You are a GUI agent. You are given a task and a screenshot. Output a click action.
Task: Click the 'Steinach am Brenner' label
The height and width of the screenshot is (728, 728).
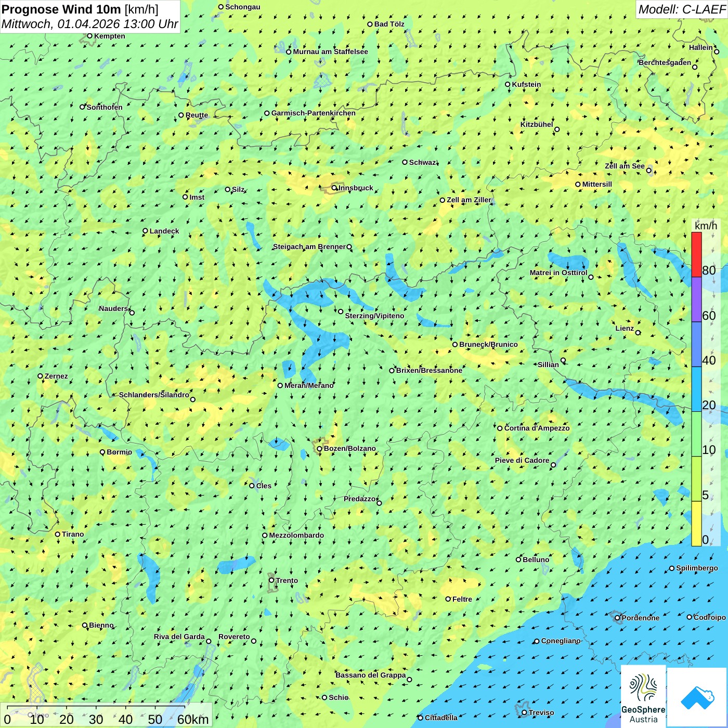(x=309, y=246)
